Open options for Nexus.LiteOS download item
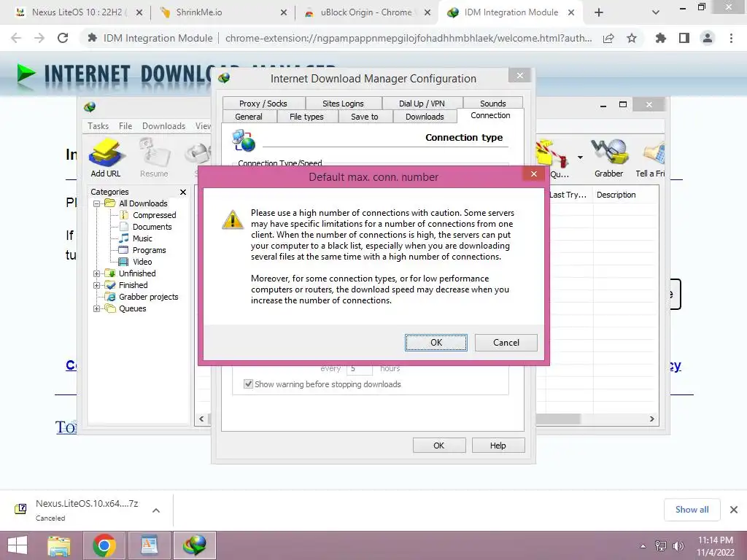Viewport: 747px width, 560px height. click(156, 510)
